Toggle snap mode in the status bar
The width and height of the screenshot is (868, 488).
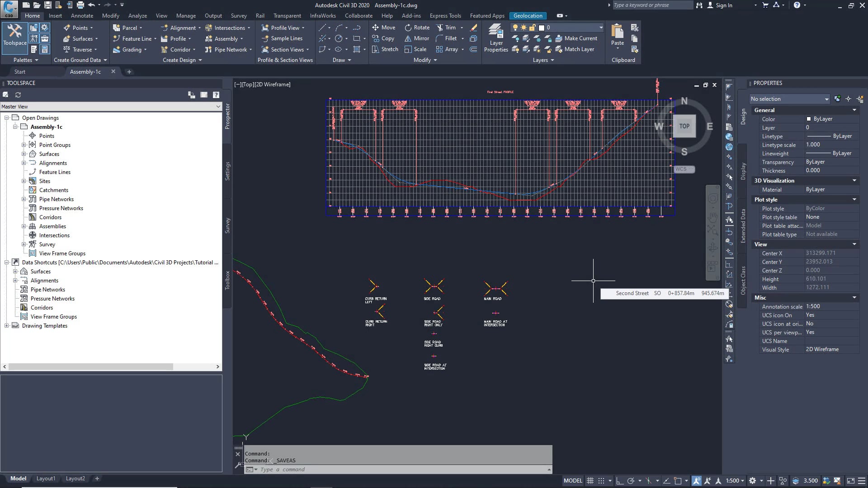pos(601,480)
